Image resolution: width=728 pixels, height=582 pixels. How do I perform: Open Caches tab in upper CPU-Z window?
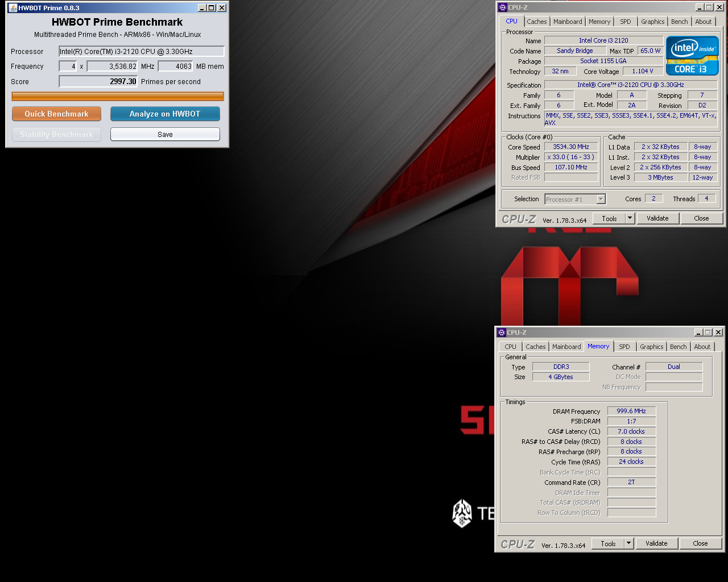click(536, 22)
